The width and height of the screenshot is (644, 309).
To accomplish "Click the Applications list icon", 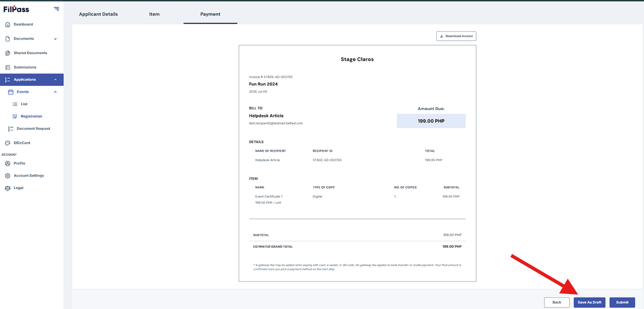I will [x=8, y=80].
